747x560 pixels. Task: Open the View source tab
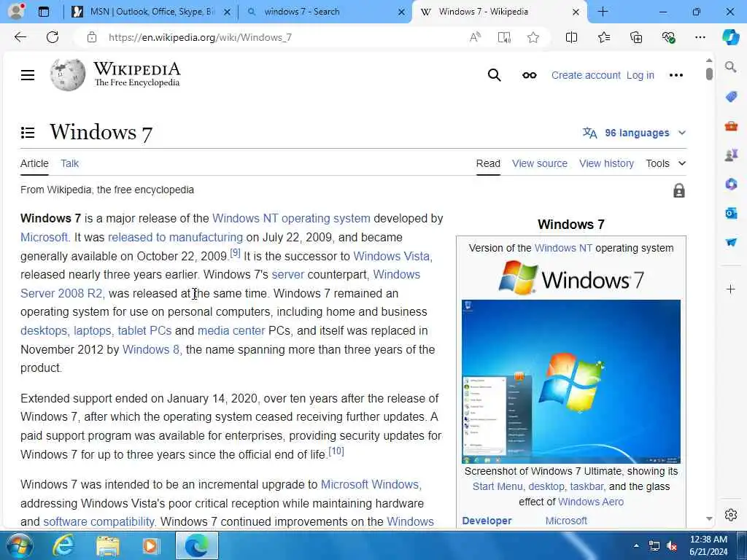point(539,163)
